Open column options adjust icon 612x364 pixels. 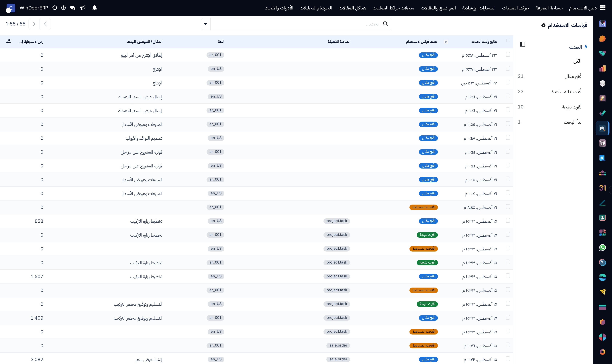click(8, 41)
